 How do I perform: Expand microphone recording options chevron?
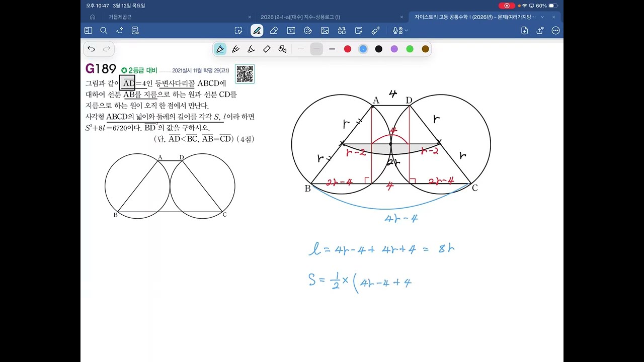406,31
